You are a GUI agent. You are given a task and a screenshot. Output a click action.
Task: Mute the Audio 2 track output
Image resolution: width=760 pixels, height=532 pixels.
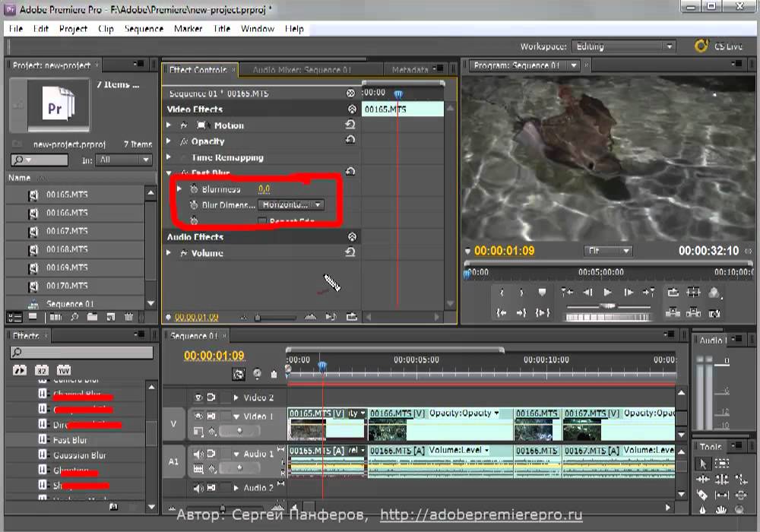point(199,488)
